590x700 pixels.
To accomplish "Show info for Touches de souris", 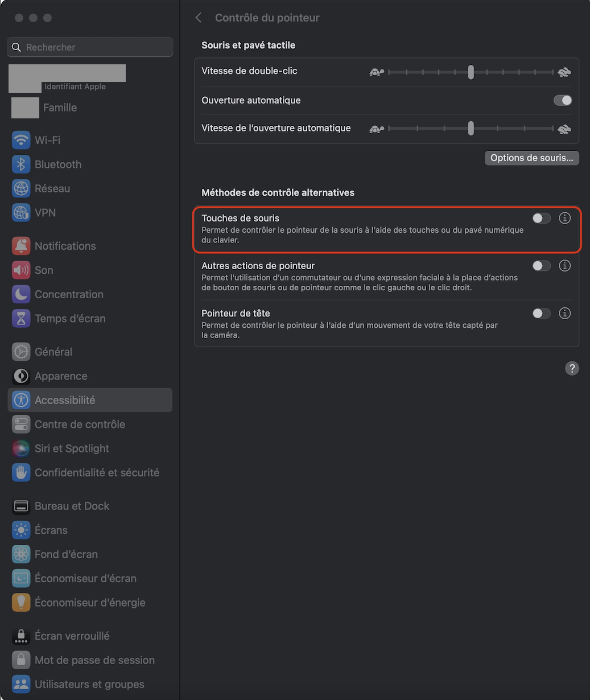I will pyautogui.click(x=564, y=218).
